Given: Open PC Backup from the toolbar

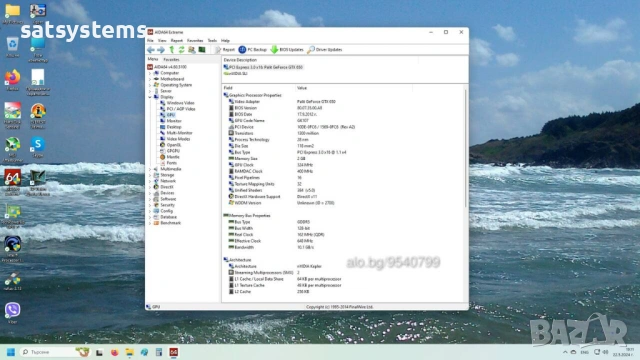Looking at the screenshot, I should (252, 50).
